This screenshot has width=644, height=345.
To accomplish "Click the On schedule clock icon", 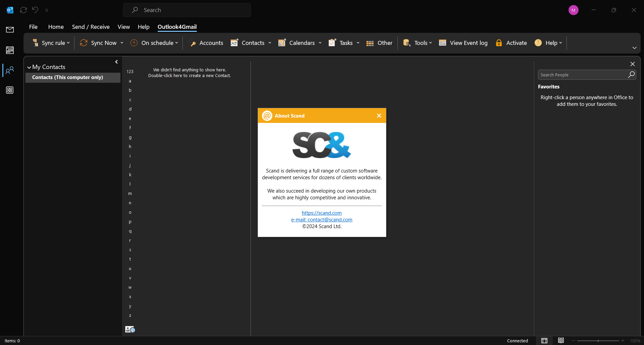I will coord(134,43).
